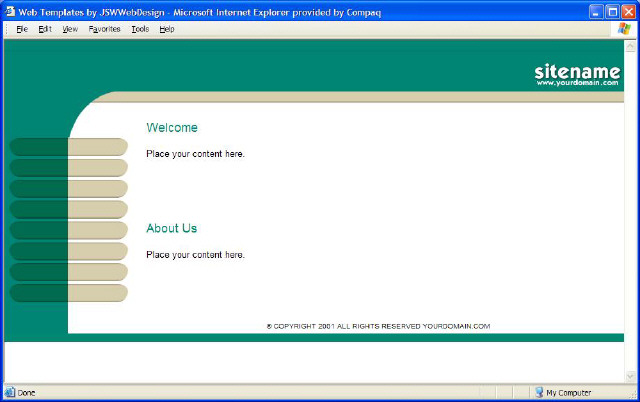Click the My Computer security zone icon

(x=538, y=393)
